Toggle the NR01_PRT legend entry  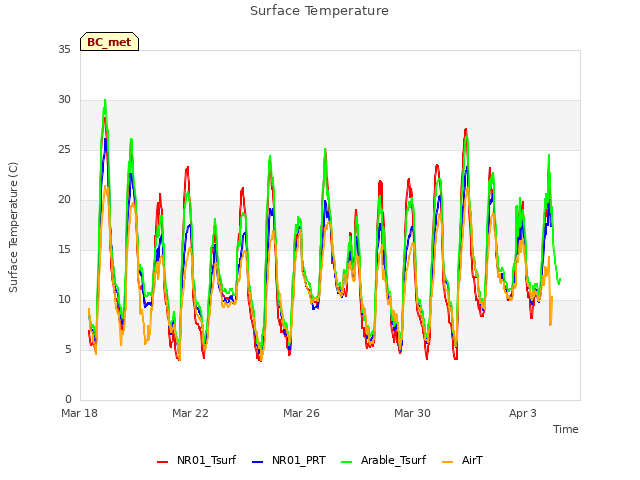coord(289,460)
